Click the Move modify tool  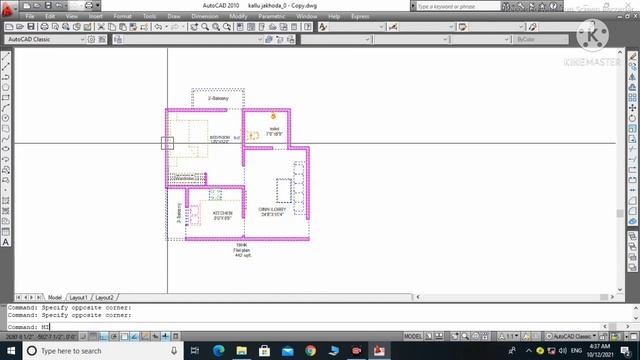(632, 108)
